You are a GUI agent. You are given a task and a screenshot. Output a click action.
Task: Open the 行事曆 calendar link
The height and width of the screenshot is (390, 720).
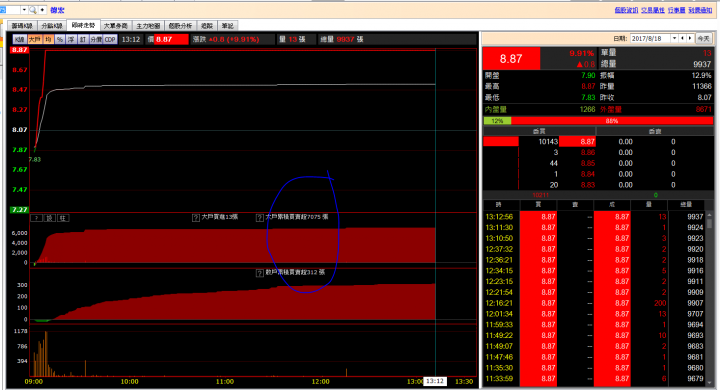click(x=676, y=10)
